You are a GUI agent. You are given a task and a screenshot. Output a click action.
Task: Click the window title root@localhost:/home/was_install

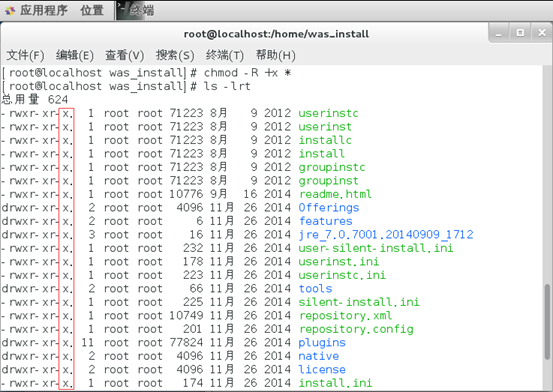pos(276,34)
